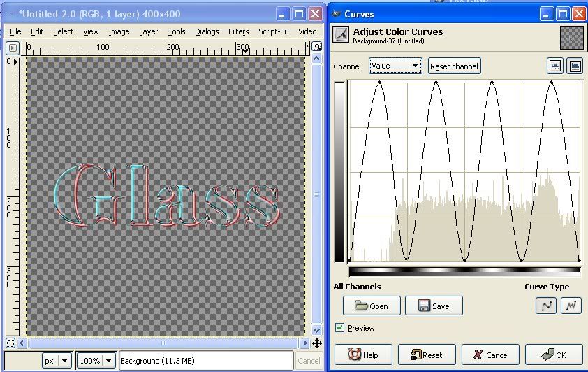
Task: Click the navigation cross icon in image window
Action: coord(317,343)
